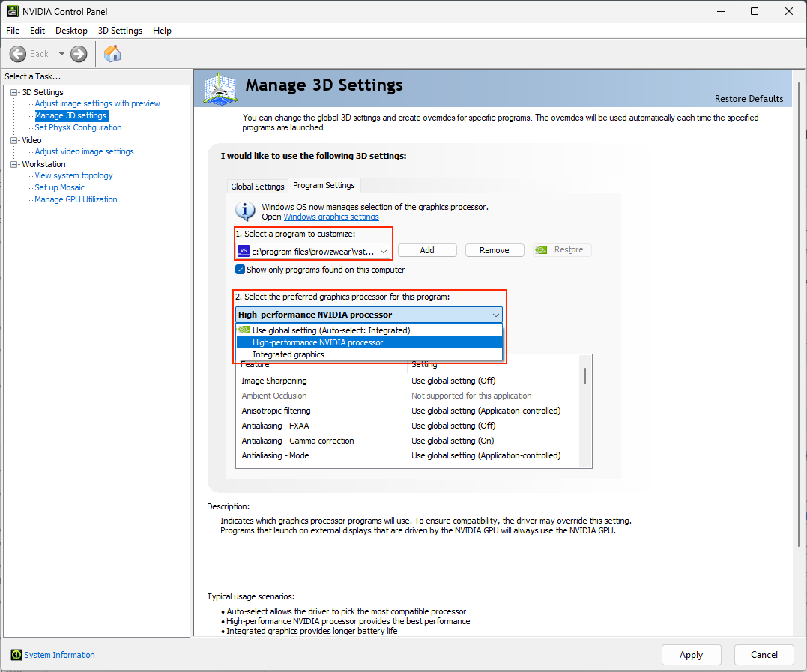Viewport: 807px width, 672px height.
Task: Open the File menu
Action: point(13,31)
